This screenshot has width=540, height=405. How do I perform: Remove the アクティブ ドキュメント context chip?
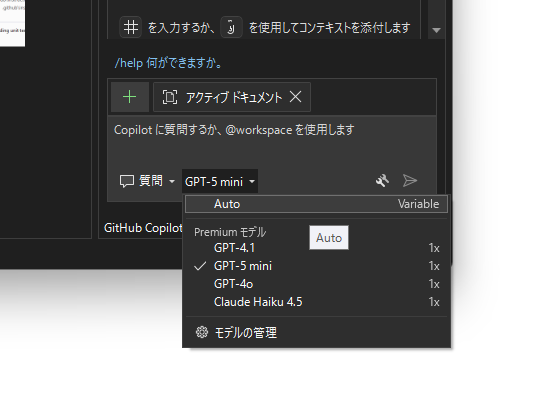pyautogui.click(x=295, y=97)
